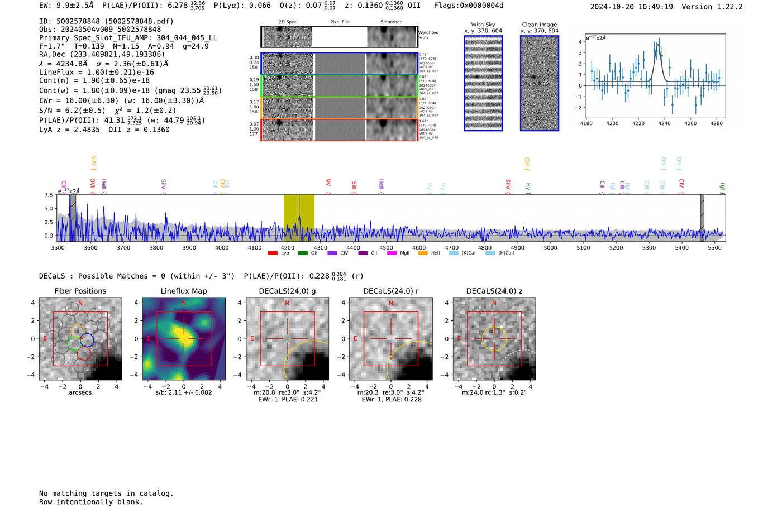
Task: Click the Cont(w) gmag 23.55 line
Action: click(130, 90)
